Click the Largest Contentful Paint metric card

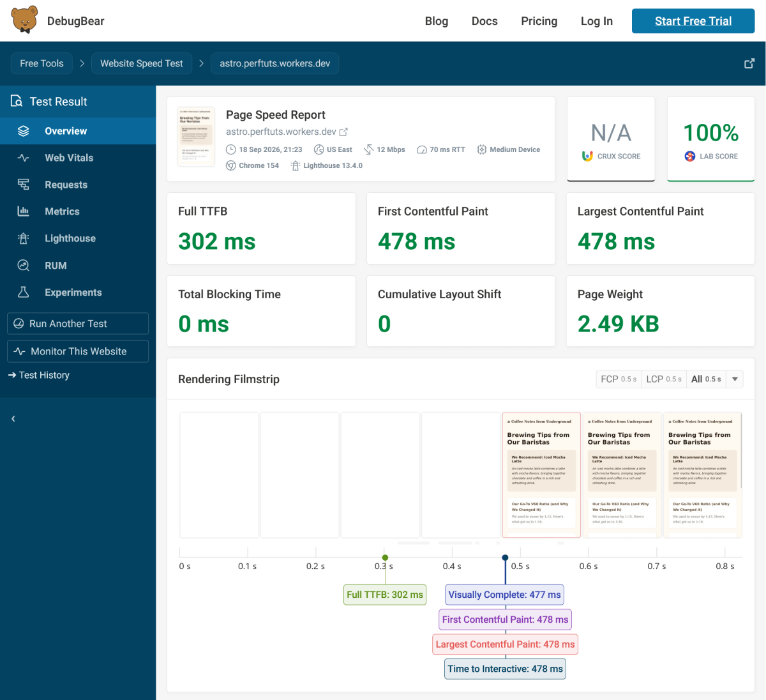[661, 228]
